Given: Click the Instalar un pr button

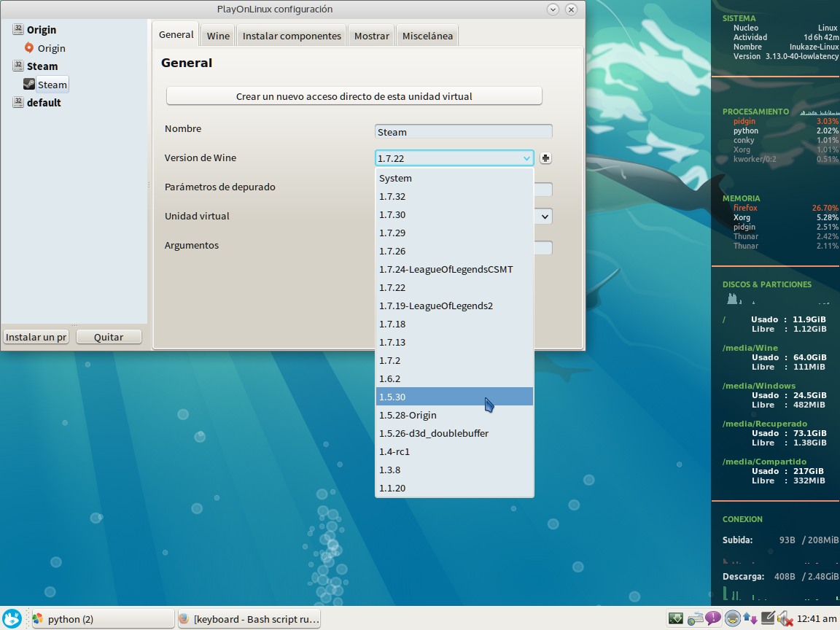Looking at the screenshot, I should coord(36,336).
